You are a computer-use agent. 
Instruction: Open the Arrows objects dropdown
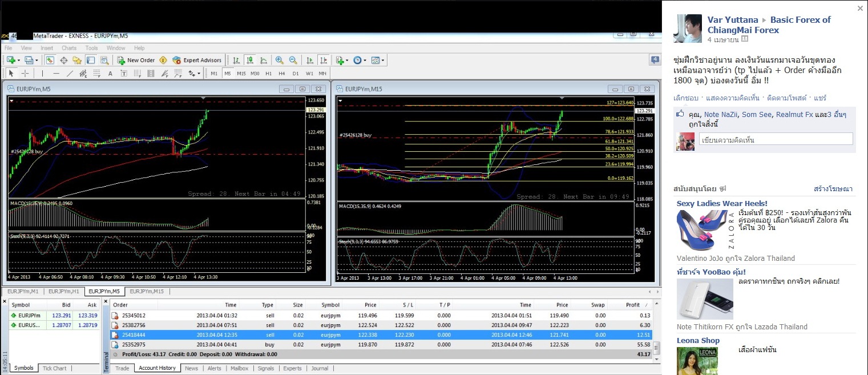[x=194, y=74]
